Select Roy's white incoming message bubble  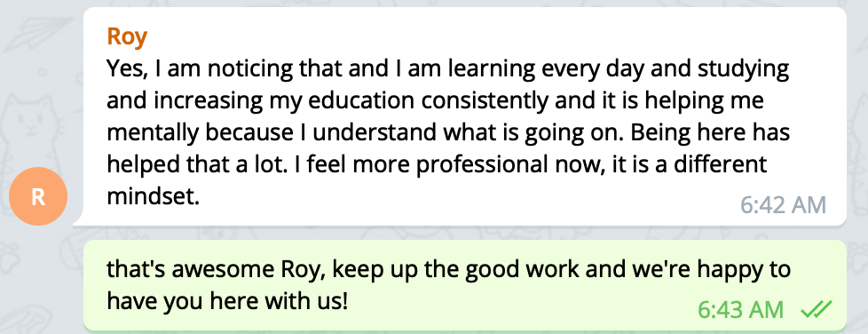click(465, 117)
